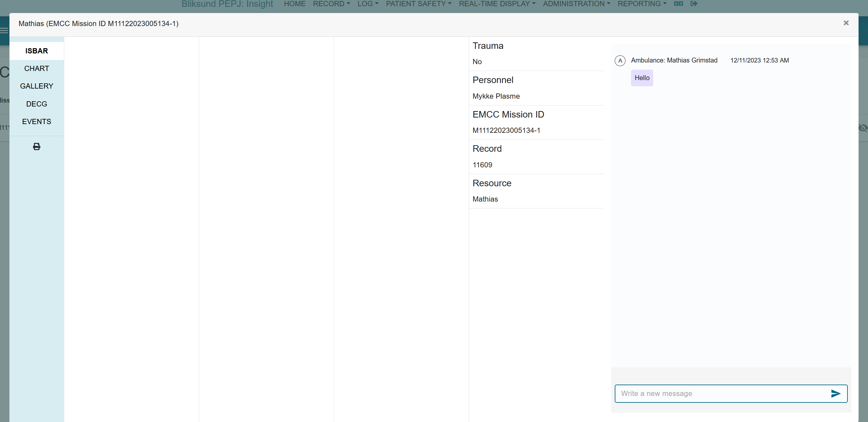The width and height of the screenshot is (868, 422).
Task: Select the ISBAR tab
Action: coord(37,51)
